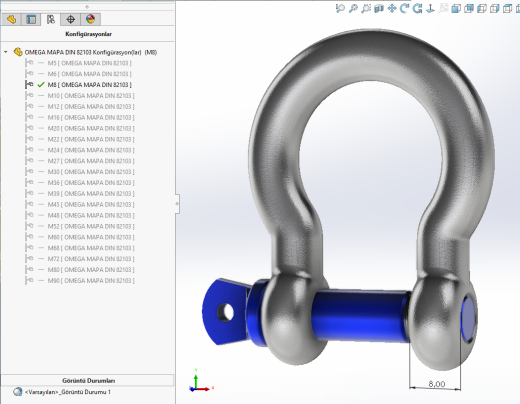Click the Görüntü Durumları panel header
The width and height of the screenshot is (520, 404).
(x=88, y=380)
